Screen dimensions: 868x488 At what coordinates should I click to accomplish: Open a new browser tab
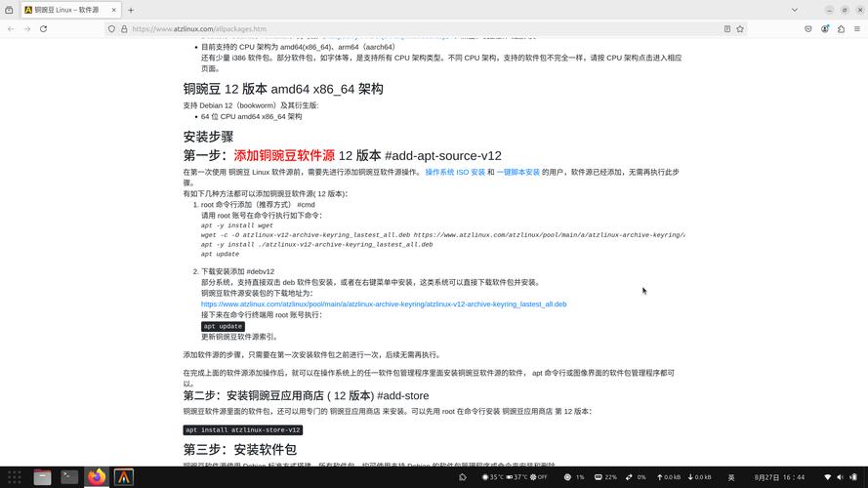pyautogui.click(x=131, y=10)
